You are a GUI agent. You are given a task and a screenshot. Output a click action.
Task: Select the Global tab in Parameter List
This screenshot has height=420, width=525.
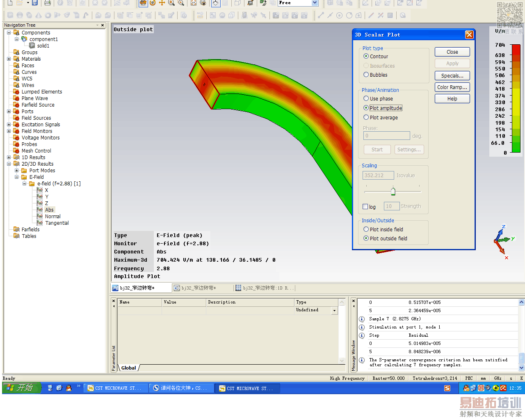(x=128, y=368)
